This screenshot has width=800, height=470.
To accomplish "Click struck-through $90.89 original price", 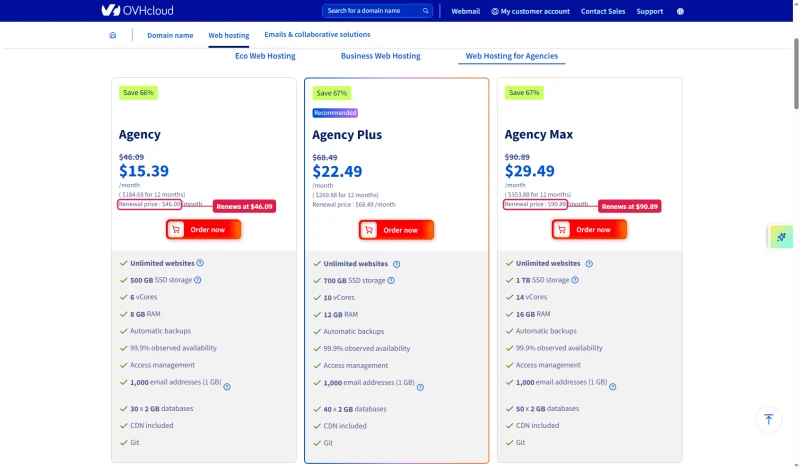I will pos(517,157).
